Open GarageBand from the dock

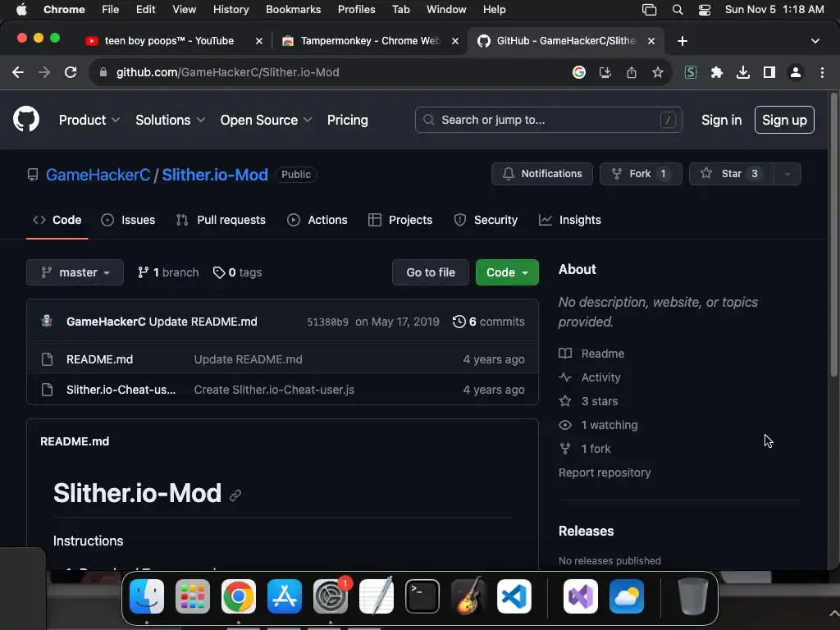(x=468, y=596)
